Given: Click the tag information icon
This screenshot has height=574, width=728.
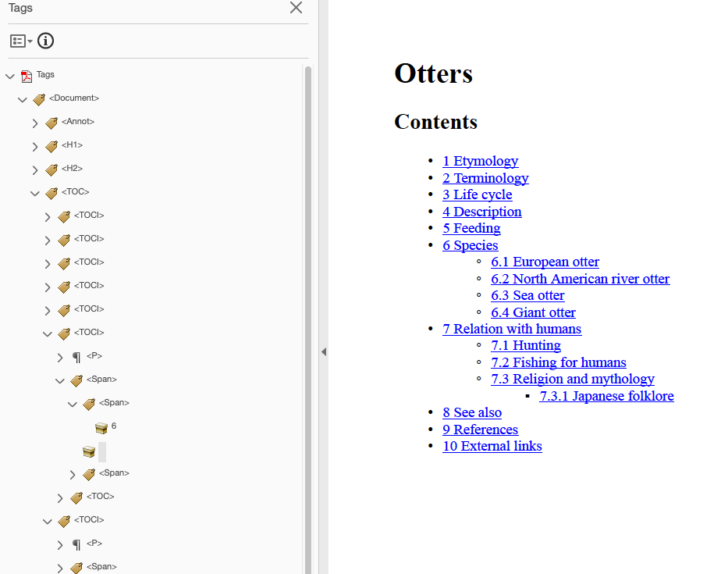Looking at the screenshot, I should pos(45,41).
